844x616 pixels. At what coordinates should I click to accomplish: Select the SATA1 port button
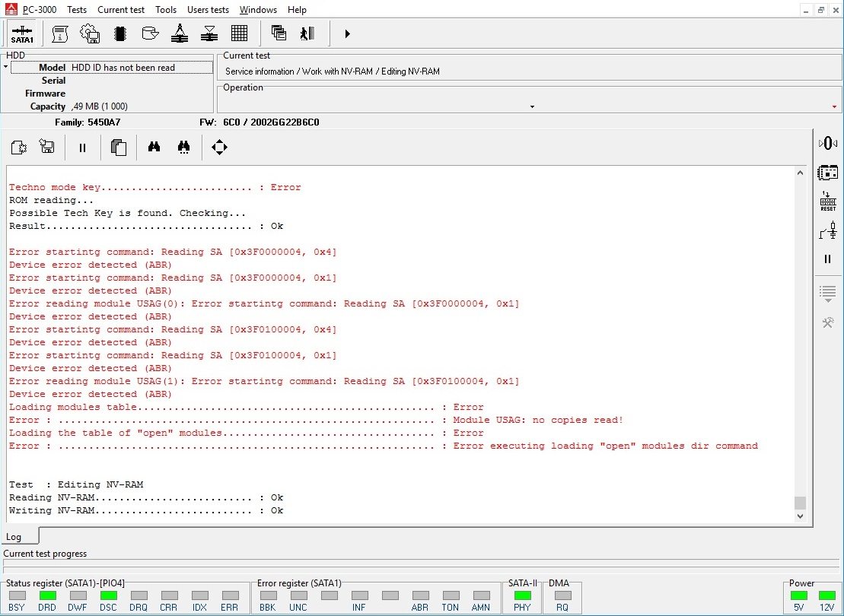pyautogui.click(x=22, y=34)
